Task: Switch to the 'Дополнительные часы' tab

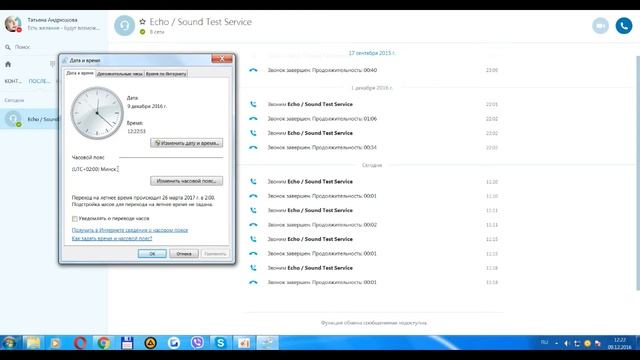Action: click(x=120, y=74)
